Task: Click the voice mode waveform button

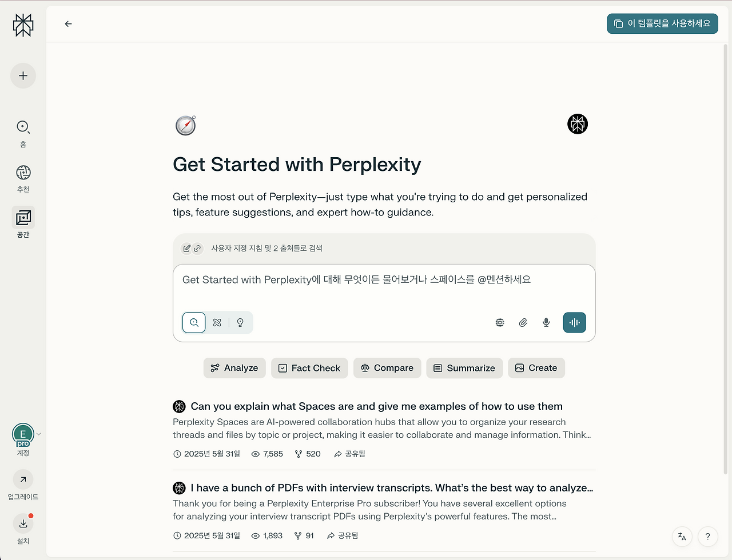Action: [574, 322]
